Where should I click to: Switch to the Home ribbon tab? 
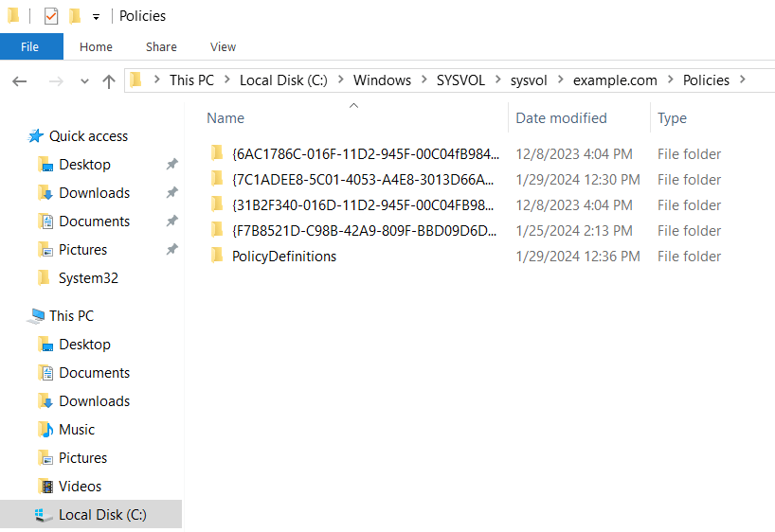(96, 46)
